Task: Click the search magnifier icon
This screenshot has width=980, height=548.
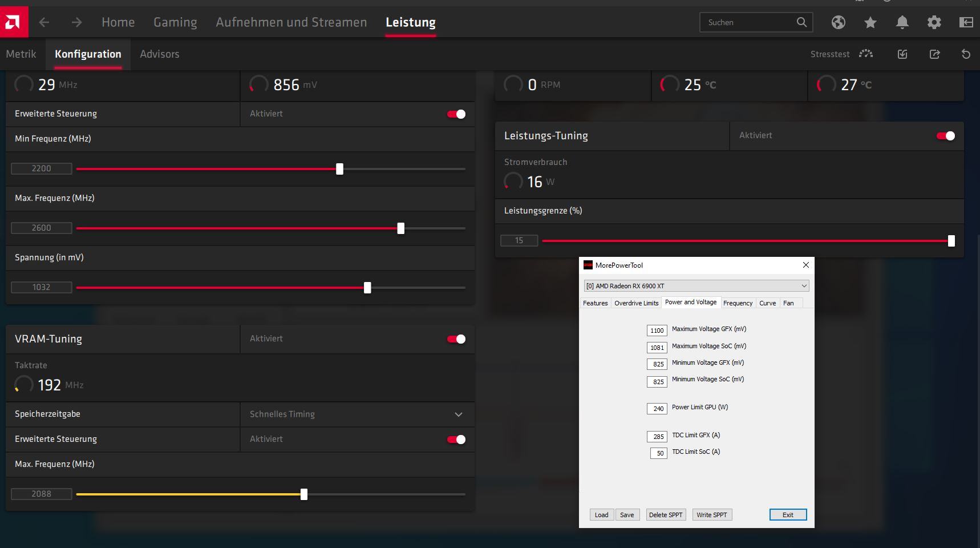Action: tap(801, 22)
